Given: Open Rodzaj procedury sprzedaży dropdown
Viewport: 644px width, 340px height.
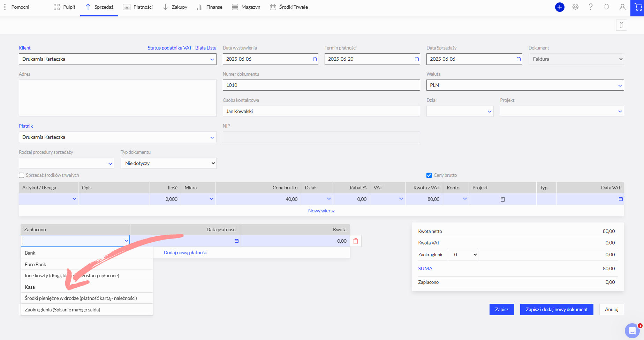Looking at the screenshot, I should point(110,164).
